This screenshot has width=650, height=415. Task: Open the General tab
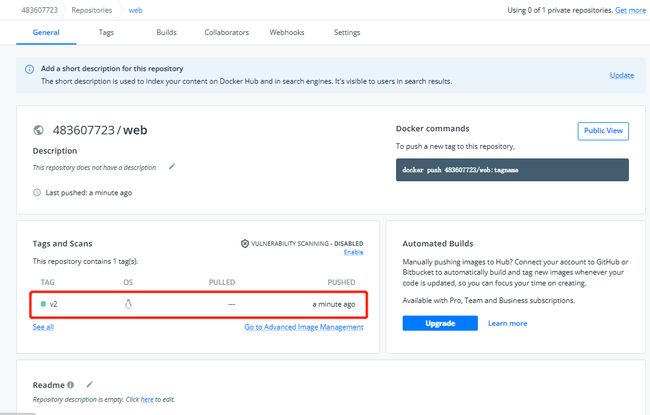pos(46,32)
